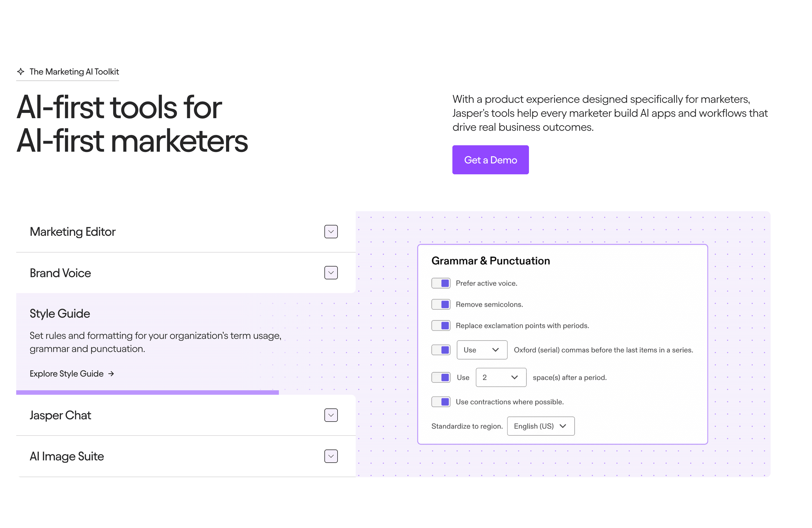Click the chevron icon in the Marketing Editor row
Screen dimensions: 812x528
pyautogui.click(x=331, y=232)
